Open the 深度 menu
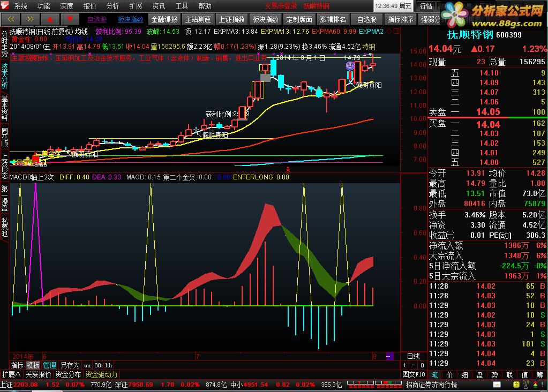This screenshot has width=548, height=392. click(67, 6)
